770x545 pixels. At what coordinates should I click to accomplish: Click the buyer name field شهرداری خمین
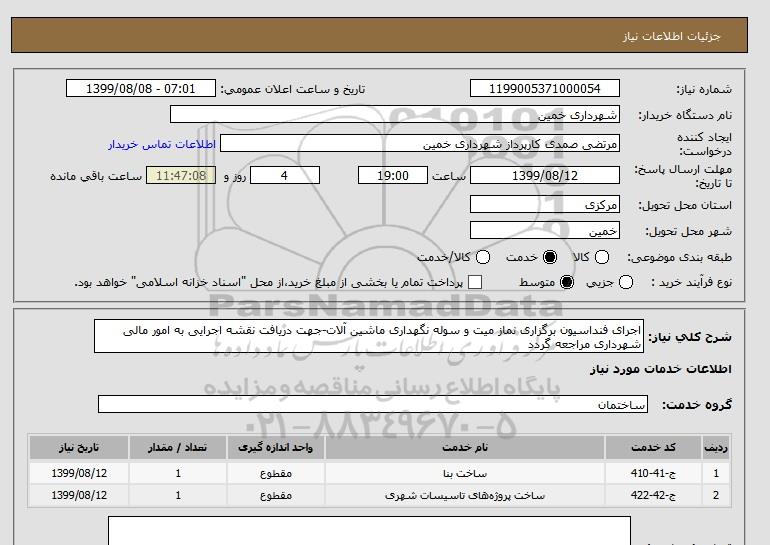(395, 114)
